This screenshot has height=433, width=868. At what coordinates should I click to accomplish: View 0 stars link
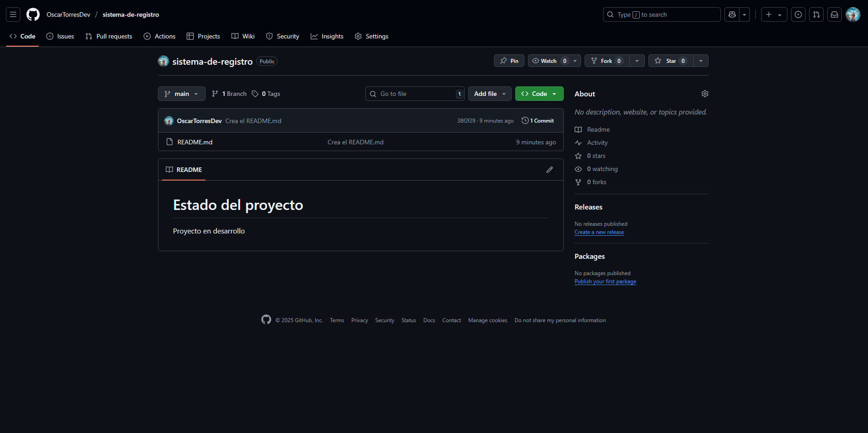point(590,156)
